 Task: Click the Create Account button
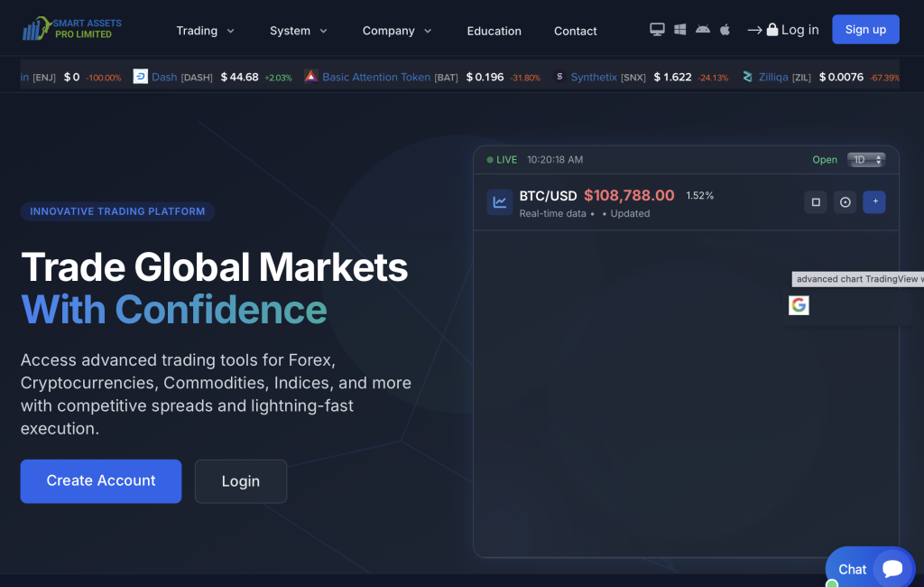(101, 481)
